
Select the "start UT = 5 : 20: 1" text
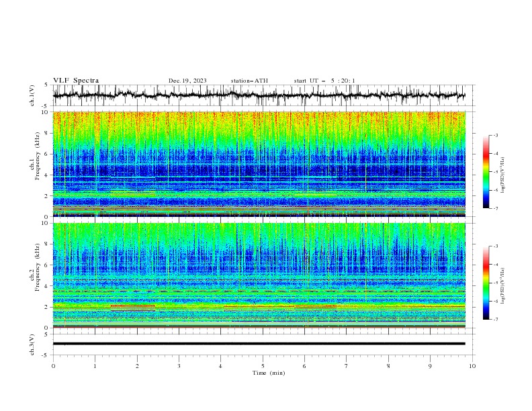[x=324, y=81]
